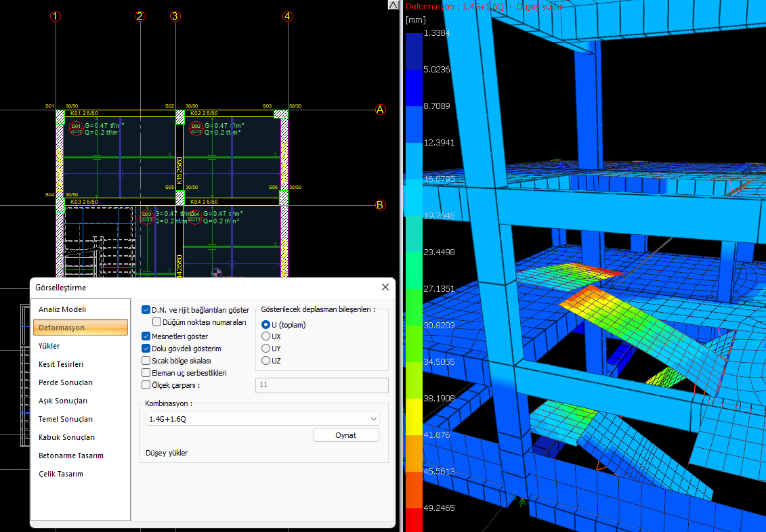Close the Görselleştirme dialog
This screenshot has height=532, width=766.
click(x=385, y=287)
